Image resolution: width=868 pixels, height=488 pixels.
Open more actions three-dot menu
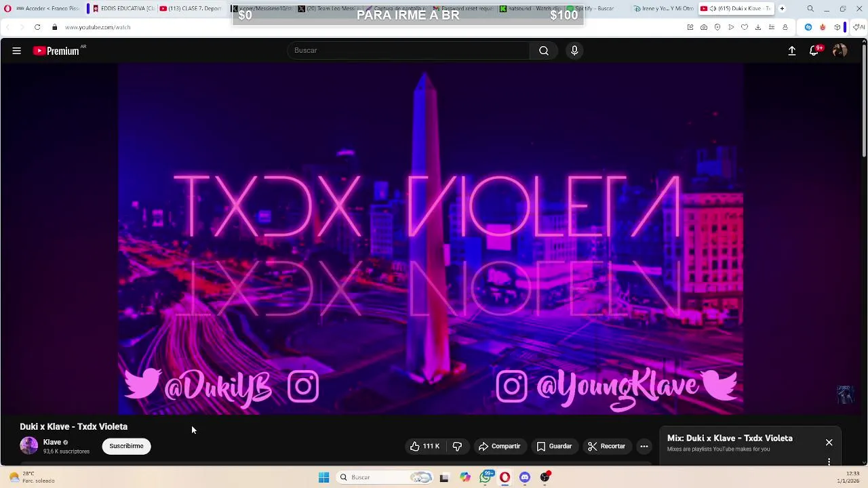644,446
